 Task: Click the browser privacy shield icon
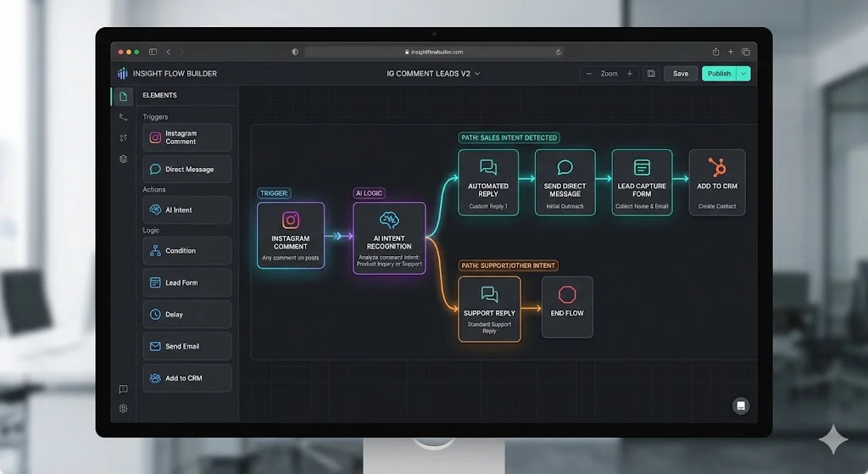pos(295,52)
